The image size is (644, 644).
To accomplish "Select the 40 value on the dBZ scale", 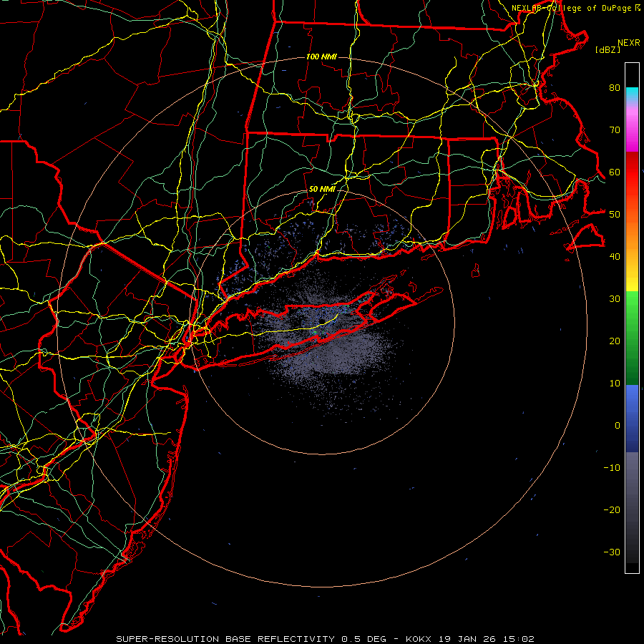I will (615, 257).
